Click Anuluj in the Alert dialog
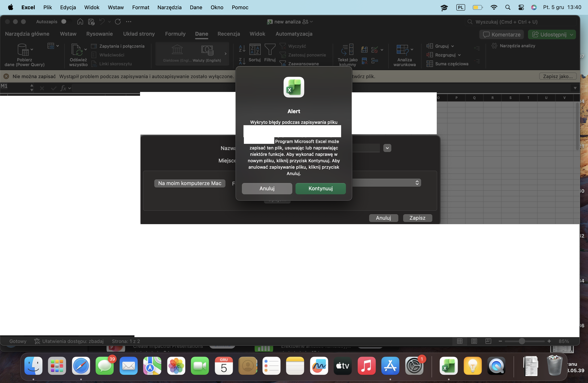The width and height of the screenshot is (588, 383). [x=267, y=188]
